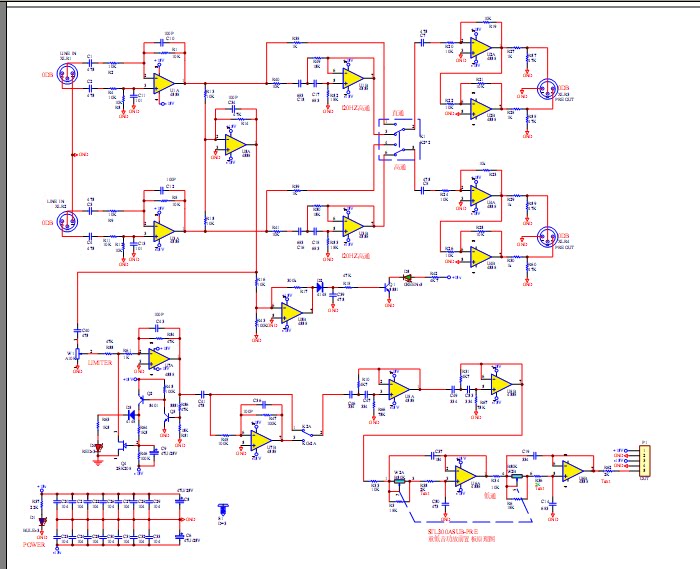Select the Q1 transistor symbol
Image resolution: width=700 pixels, height=569 pixels.
389,287
